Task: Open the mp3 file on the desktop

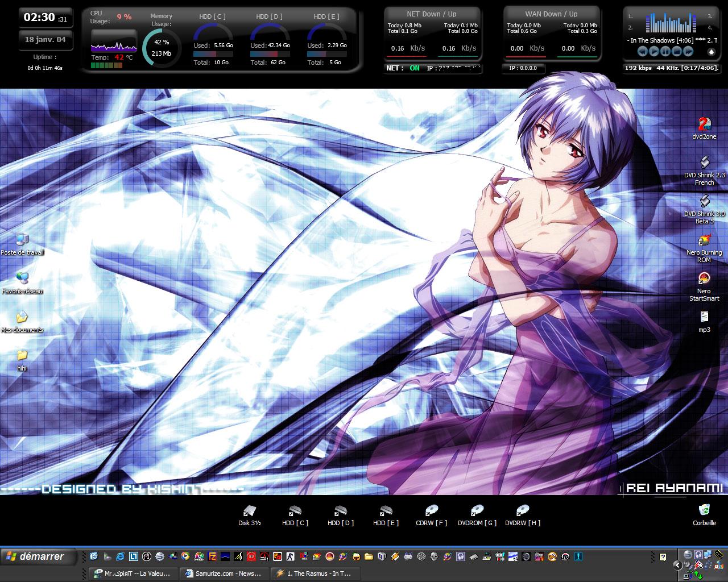Action: (x=704, y=317)
